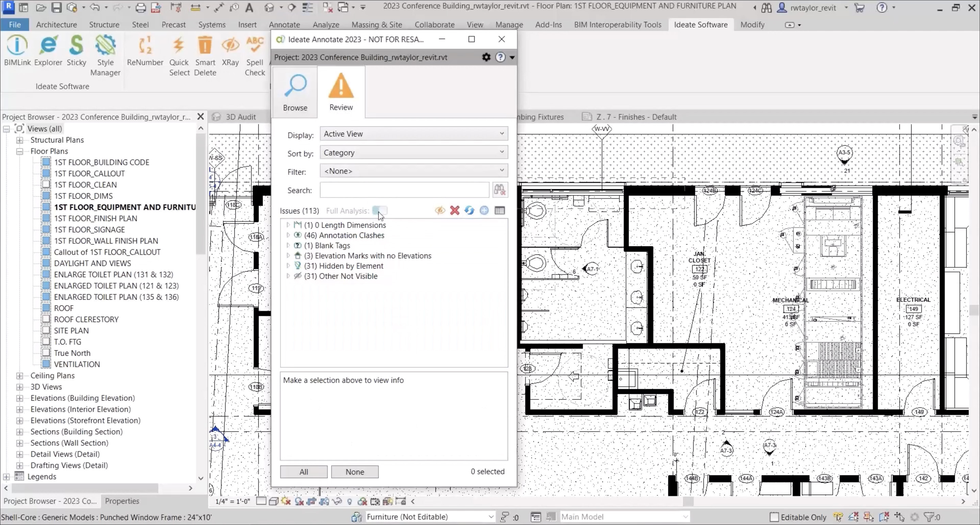Click the Undo arrow in the quick access toolbar
Image resolution: width=980 pixels, height=525 pixels.
95,7
